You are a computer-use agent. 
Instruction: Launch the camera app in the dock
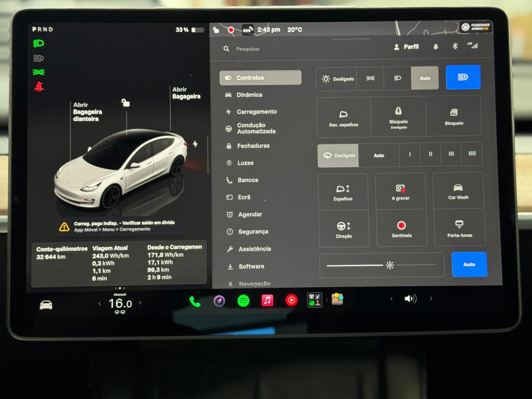(x=219, y=301)
